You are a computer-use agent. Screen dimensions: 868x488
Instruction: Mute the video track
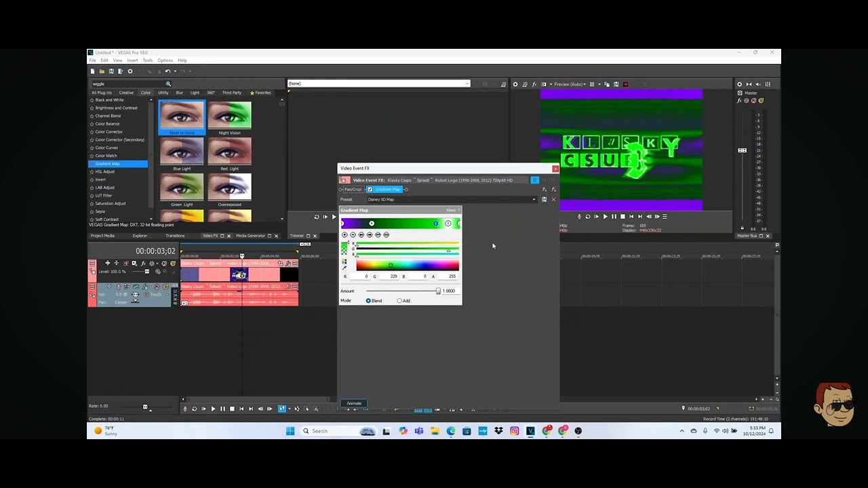click(x=163, y=264)
